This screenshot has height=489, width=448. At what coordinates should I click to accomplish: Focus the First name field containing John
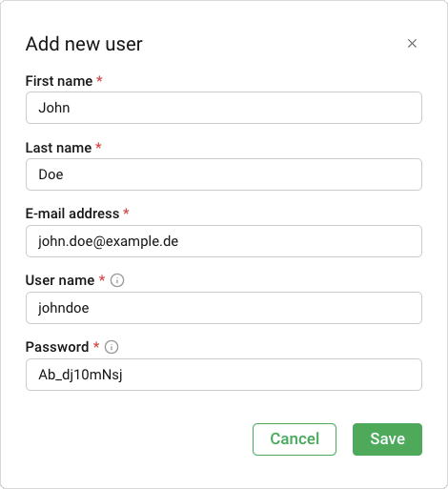[x=224, y=108]
